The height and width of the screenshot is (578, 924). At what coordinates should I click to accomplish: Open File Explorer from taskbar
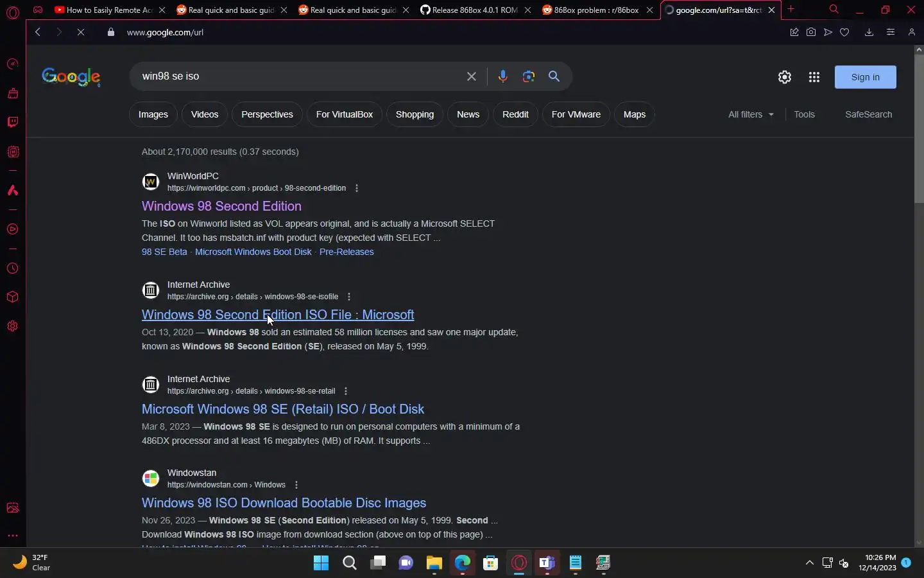tap(434, 563)
